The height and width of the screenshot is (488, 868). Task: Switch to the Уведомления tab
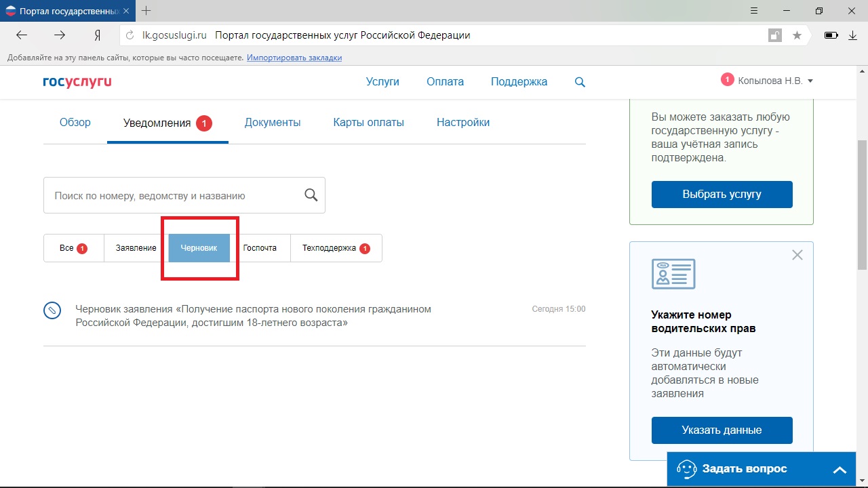tap(167, 123)
